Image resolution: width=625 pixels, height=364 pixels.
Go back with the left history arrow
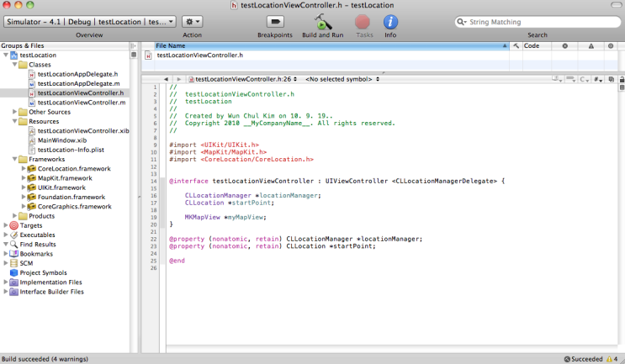coord(166,79)
